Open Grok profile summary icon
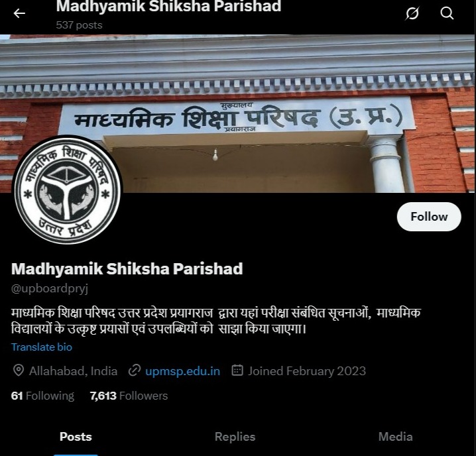Screen dimensions: 476x456 pos(412,13)
